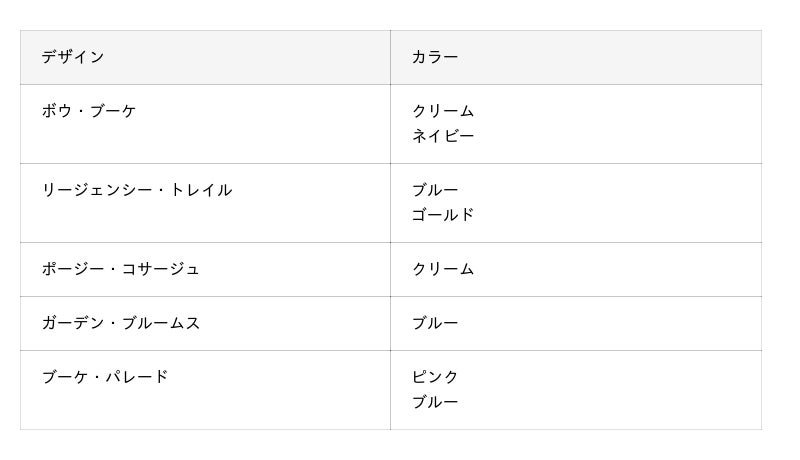800x460 pixels.
Task: Click the デザイン column header
Action: [73, 57]
